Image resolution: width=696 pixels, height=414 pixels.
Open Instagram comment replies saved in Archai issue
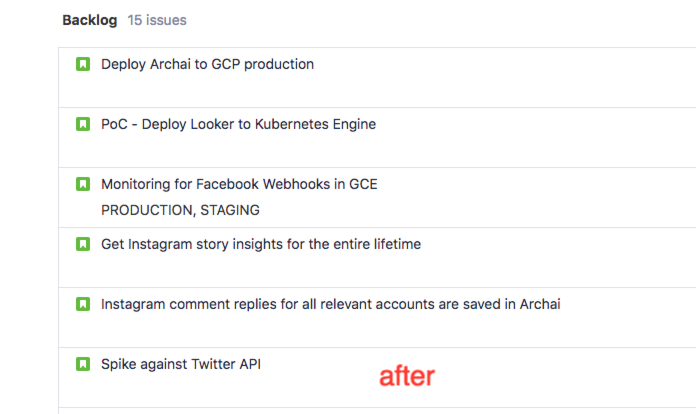[x=331, y=304]
